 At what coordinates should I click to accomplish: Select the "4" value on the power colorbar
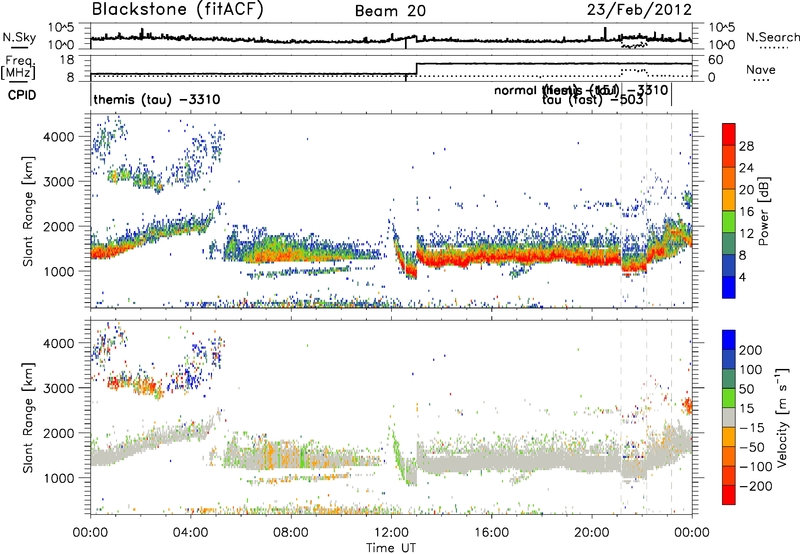click(743, 277)
